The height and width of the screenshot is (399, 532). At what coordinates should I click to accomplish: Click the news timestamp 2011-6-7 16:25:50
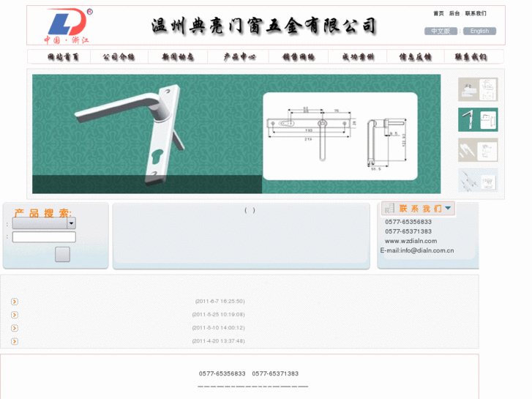220,301
